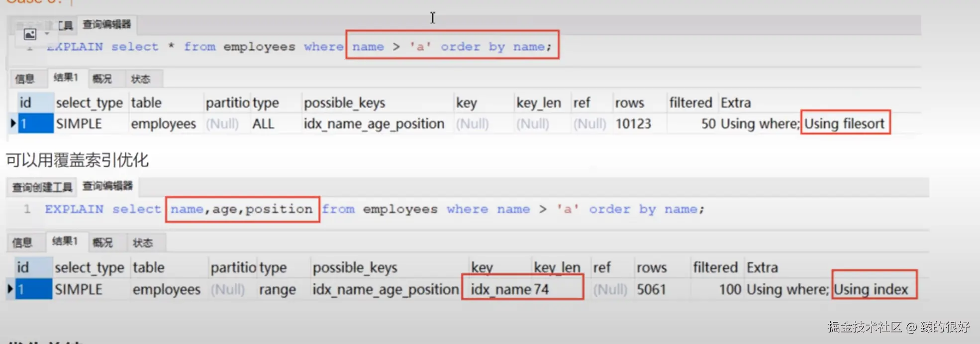980x344 pixels.
Task: Select the rows value '10123'
Action: 633,123
